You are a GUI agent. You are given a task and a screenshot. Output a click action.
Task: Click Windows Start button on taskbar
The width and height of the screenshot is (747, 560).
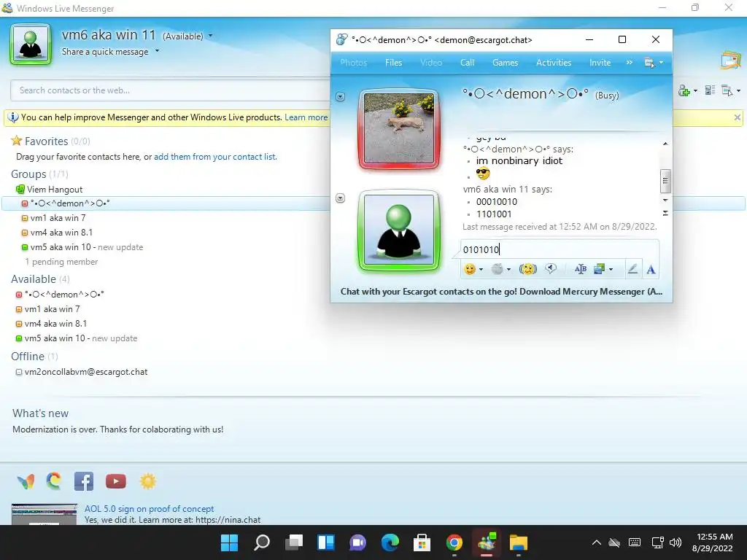click(x=229, y=542)
